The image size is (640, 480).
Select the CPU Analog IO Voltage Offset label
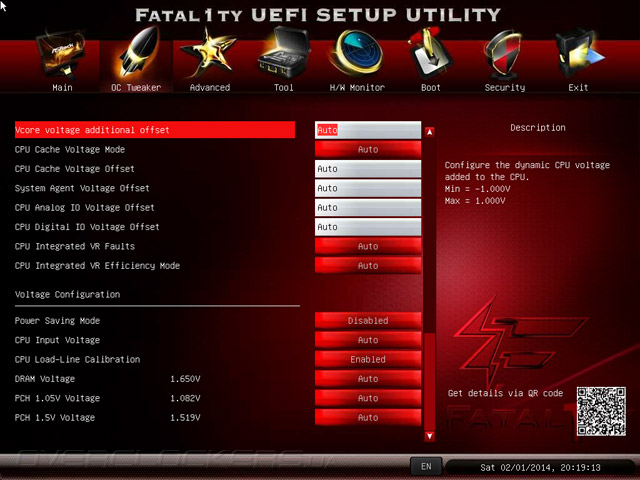(84, 207)
